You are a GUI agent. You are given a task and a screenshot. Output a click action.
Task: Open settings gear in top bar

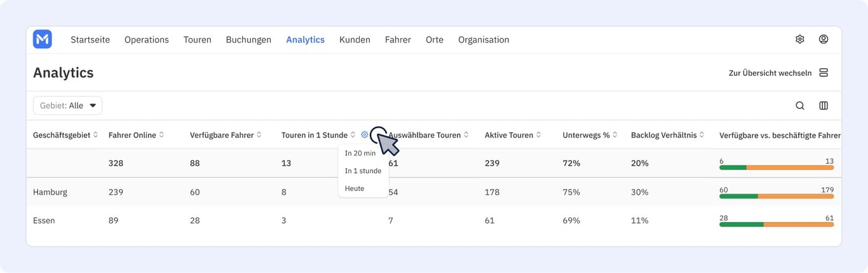[x=799, y=39]
